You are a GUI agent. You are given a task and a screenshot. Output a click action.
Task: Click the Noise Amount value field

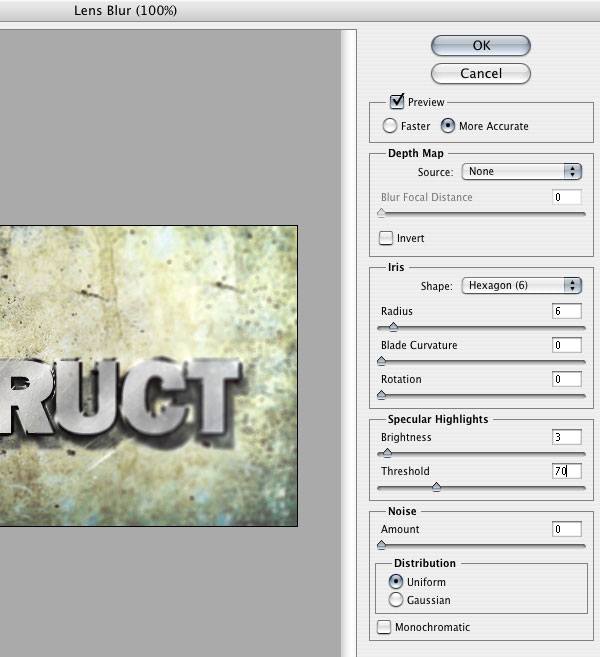pos(566,529)
